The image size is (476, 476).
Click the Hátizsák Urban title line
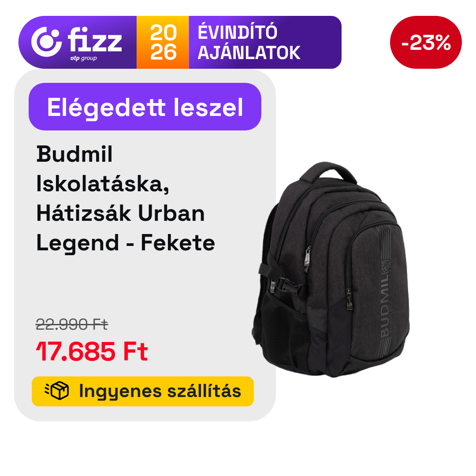coord(120,213)
